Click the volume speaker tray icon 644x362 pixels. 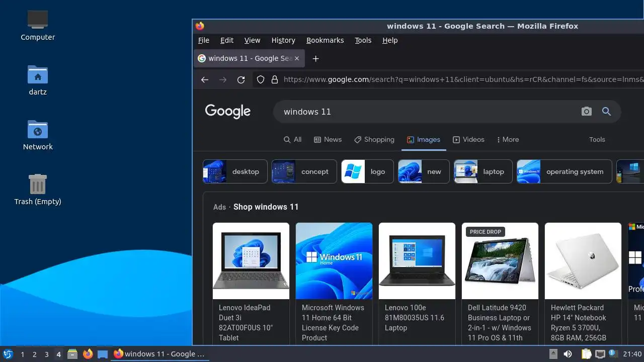[x=568, y=354]
